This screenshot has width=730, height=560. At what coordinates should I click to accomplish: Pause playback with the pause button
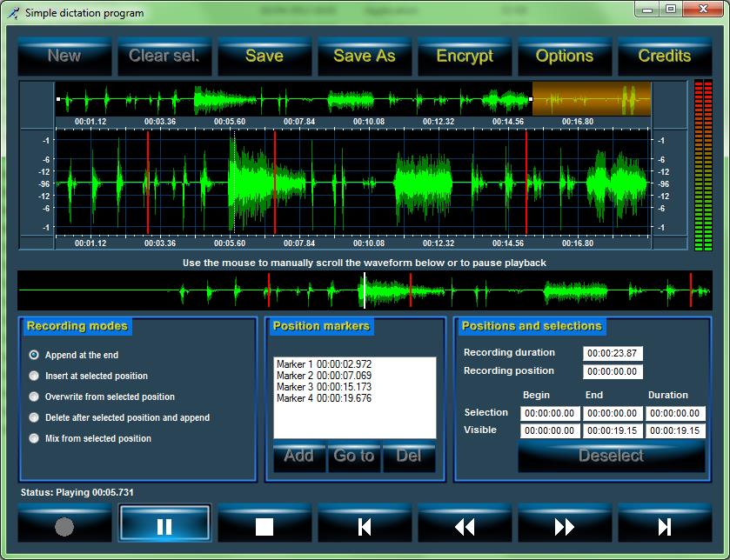(x=164, y=526)
